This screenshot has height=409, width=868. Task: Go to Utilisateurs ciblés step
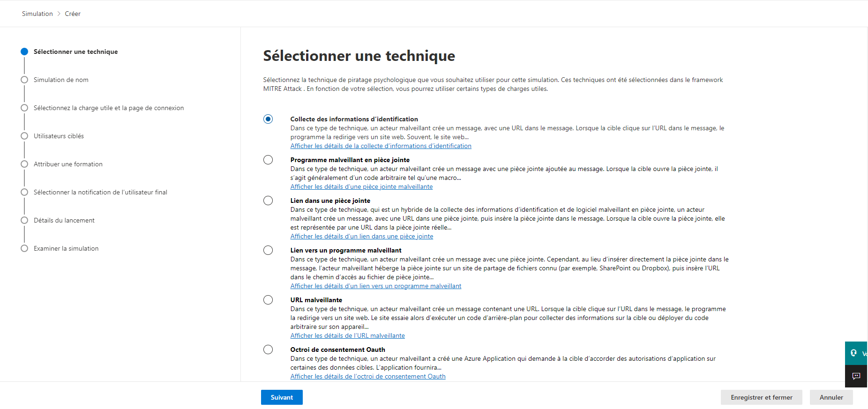pyautogui.click(x=59, y=136)
